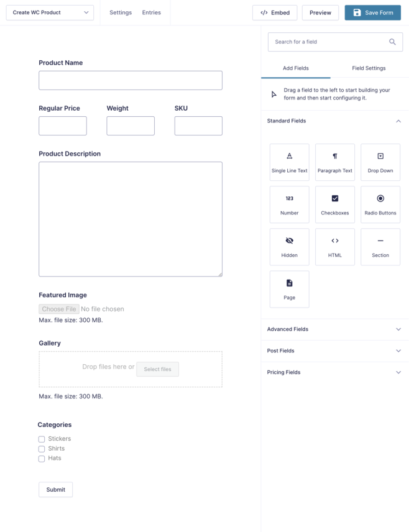This screenshot has width=409, height=532.
Task: Tick the Shirts category checkbox
Action: [x=42, y=449]
